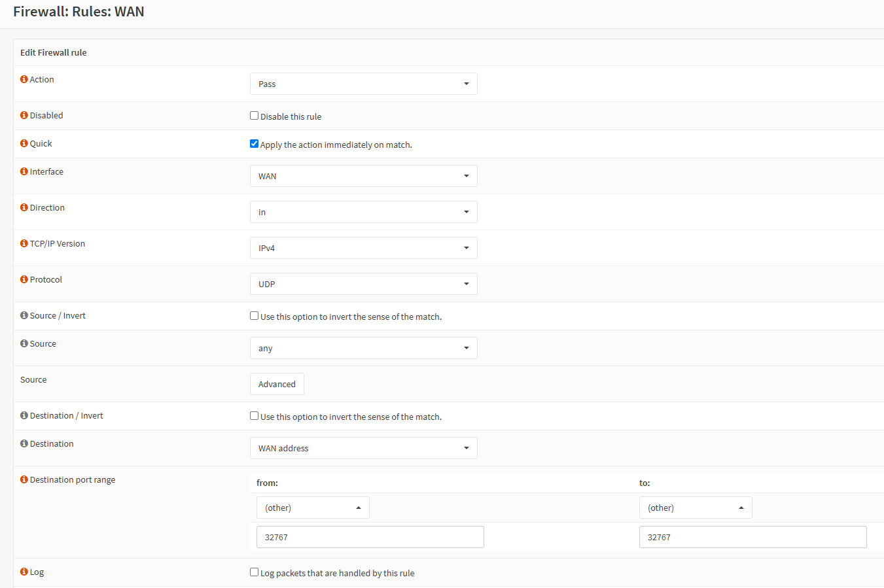Click the info icon beside Quick
This screenshot has height=588, width=884.
point(23,143)
